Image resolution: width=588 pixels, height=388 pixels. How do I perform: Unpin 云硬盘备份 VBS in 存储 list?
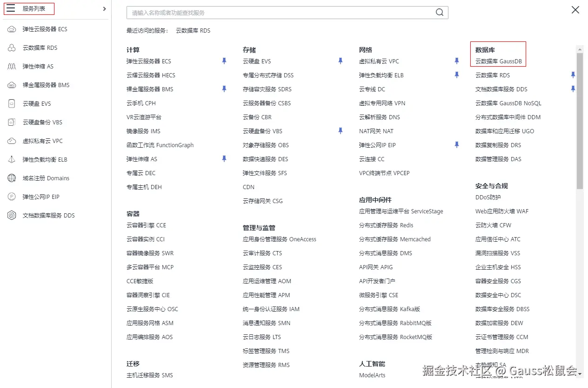pos(341,131)
